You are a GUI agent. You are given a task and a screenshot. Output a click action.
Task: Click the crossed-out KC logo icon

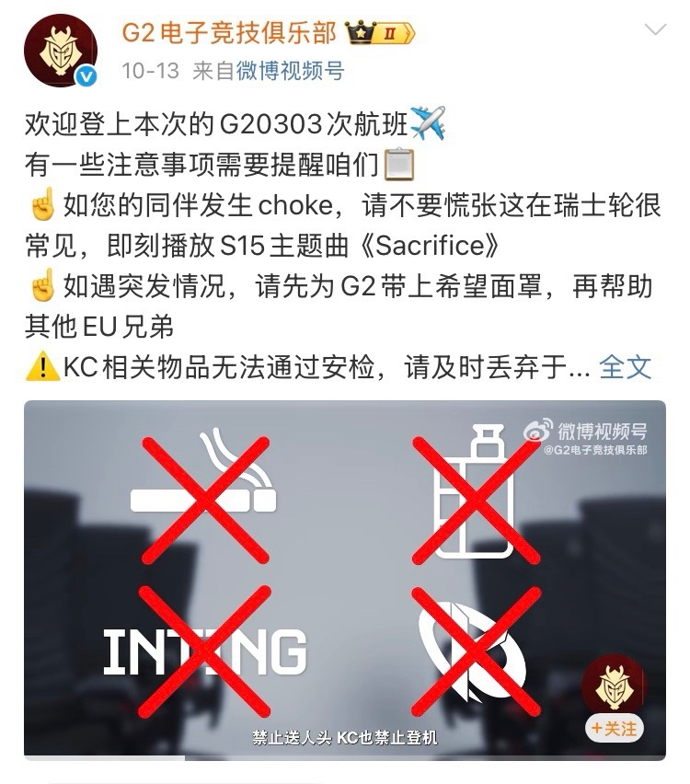pos(475,651)
